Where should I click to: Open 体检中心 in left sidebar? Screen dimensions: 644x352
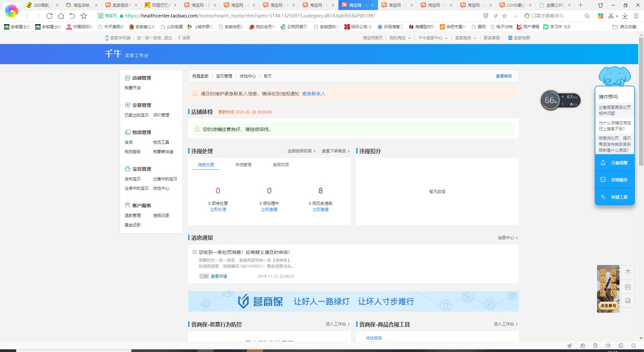[x=161, y=188]
